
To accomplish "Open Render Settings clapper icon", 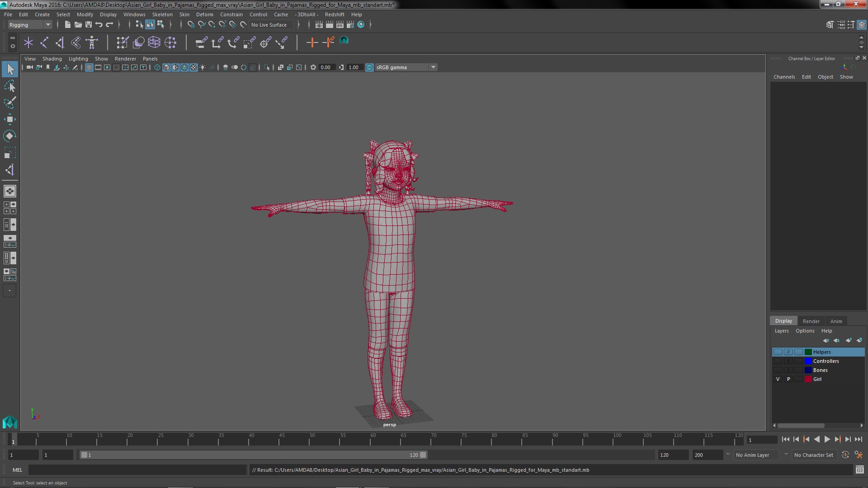I will click(350, 24).
